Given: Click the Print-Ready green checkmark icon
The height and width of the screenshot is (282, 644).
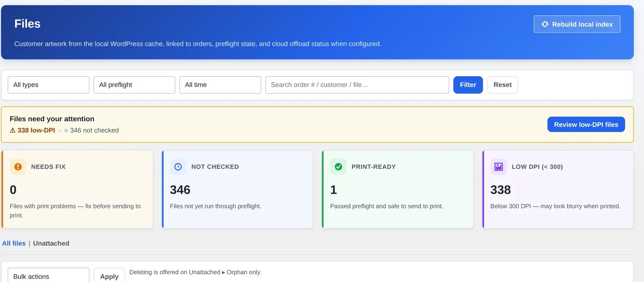Looking at the screenshot, I should pyautogui.click(x=339, y=167).
